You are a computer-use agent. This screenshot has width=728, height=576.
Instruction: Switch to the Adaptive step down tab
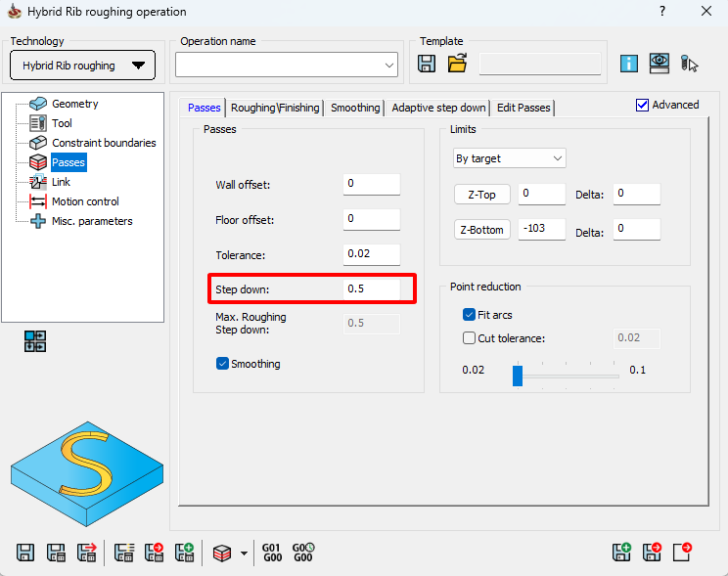pos(438,108)
